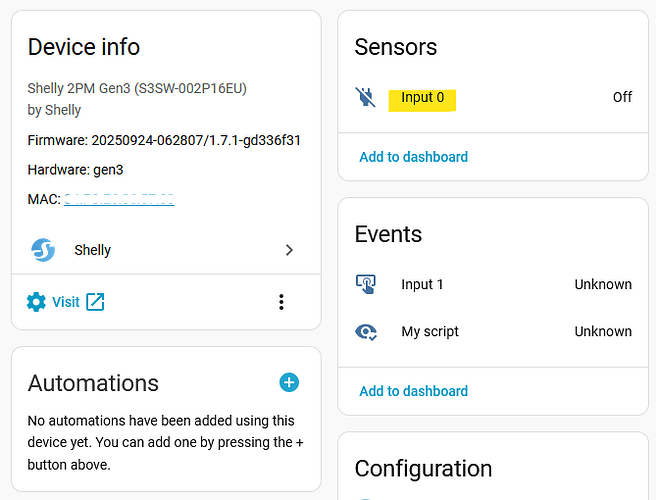The image size is (656, 500).
Task: Click the MAC address link
Action: 119,200
